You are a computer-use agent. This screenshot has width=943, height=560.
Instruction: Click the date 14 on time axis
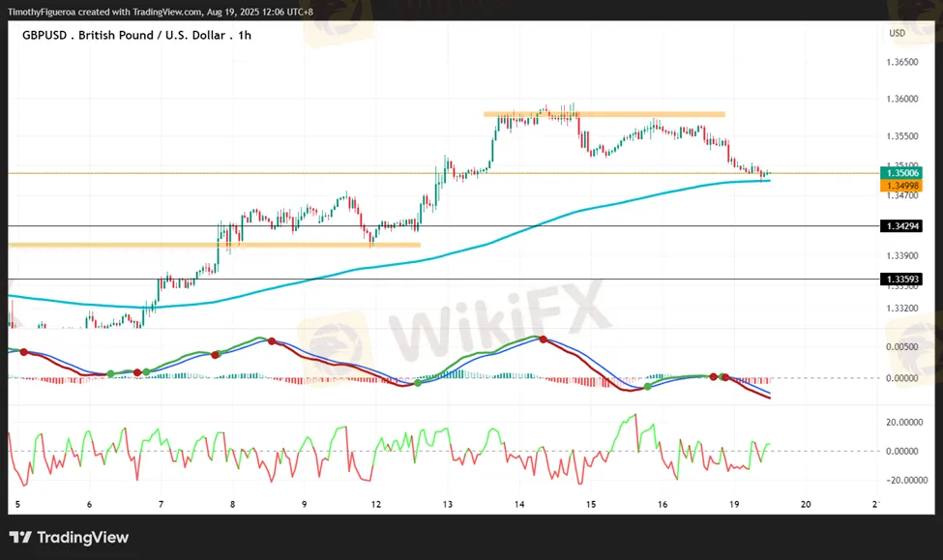pyautogui.click(x=519, y=505)
